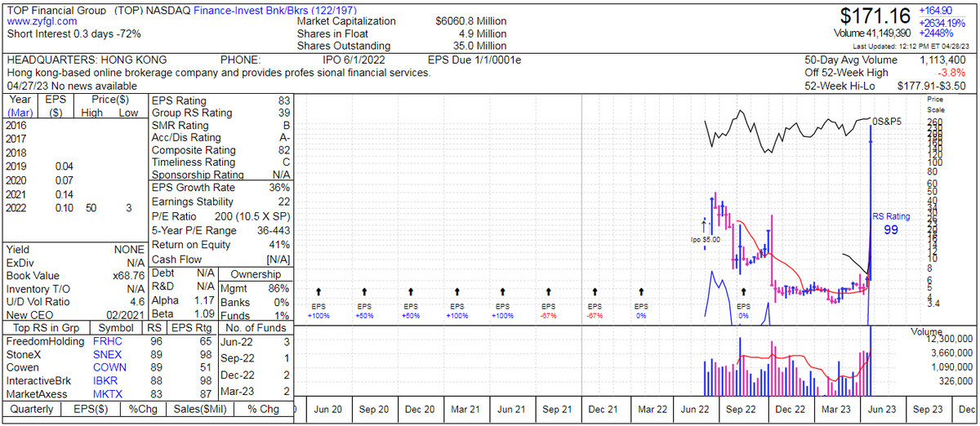Click the Volume 41,149,390 figure
Image resolution: width=980 pixels, height=426 pixels.
874,33
